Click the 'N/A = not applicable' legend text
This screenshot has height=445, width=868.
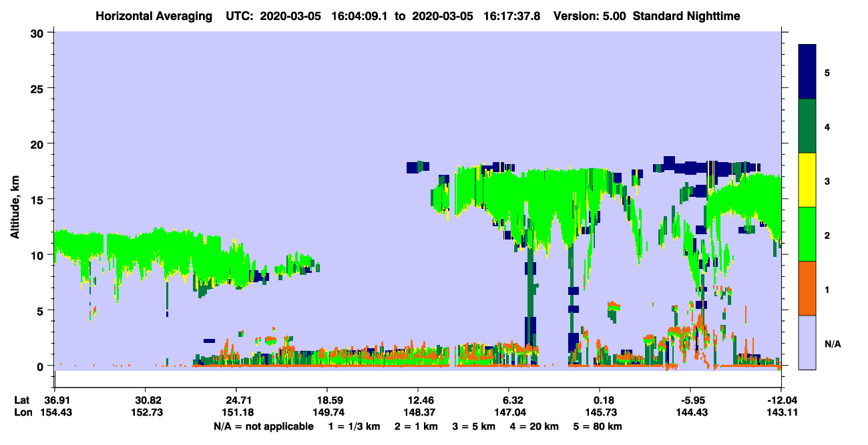(264, 426)
